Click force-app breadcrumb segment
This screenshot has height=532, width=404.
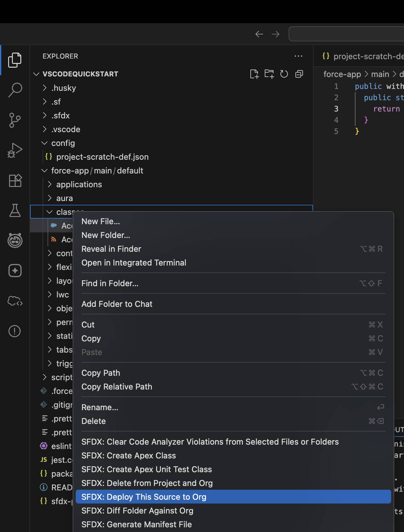pos(342,74)
